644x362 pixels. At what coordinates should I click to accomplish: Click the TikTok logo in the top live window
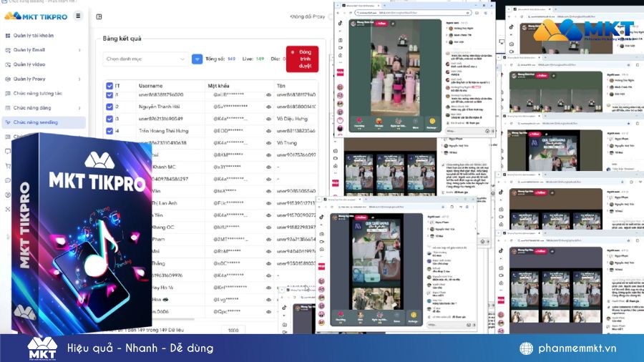(340, 24)
